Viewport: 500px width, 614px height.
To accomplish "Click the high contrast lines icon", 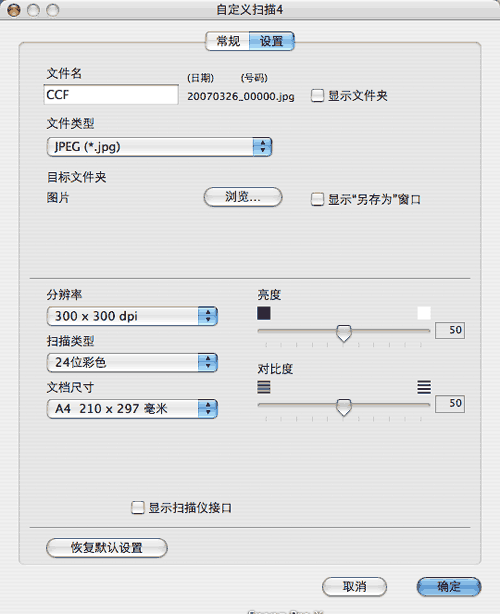I will [424, 387].
